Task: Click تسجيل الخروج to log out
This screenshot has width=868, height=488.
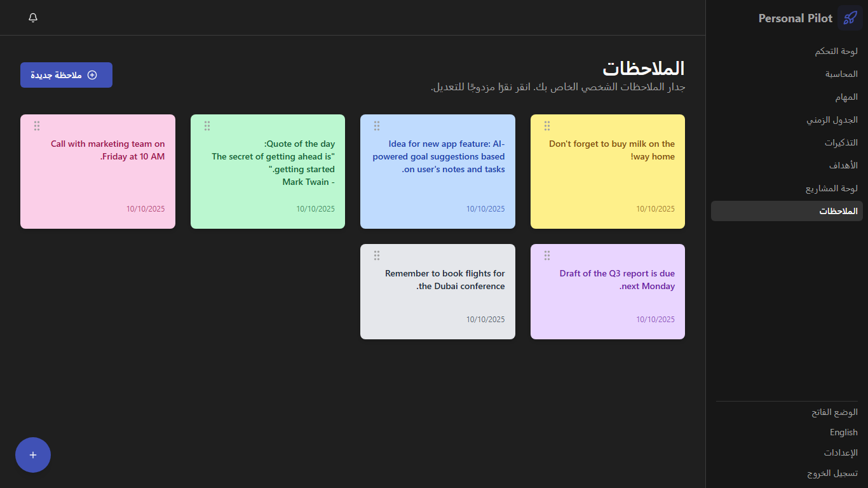Action: pos(832,473)
